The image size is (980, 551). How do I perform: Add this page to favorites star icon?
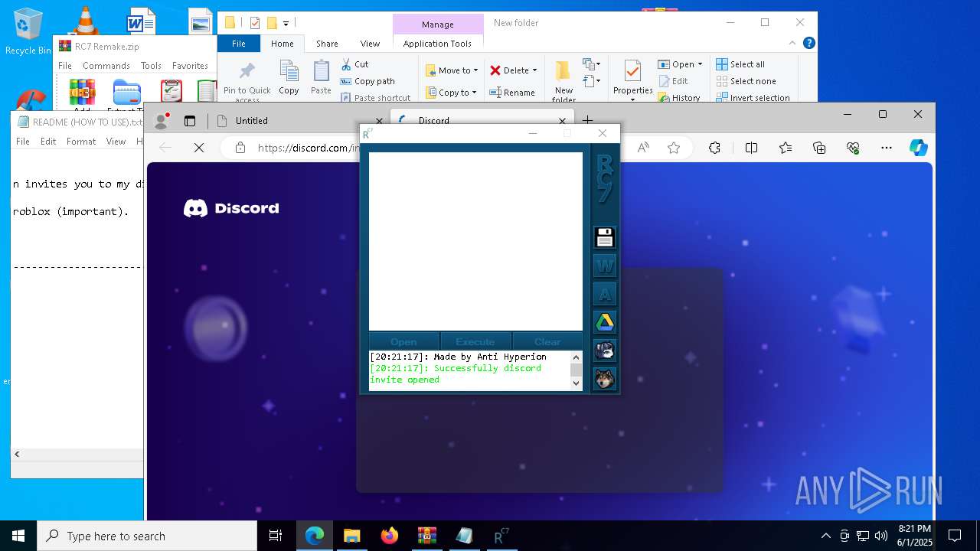point(674,148)
